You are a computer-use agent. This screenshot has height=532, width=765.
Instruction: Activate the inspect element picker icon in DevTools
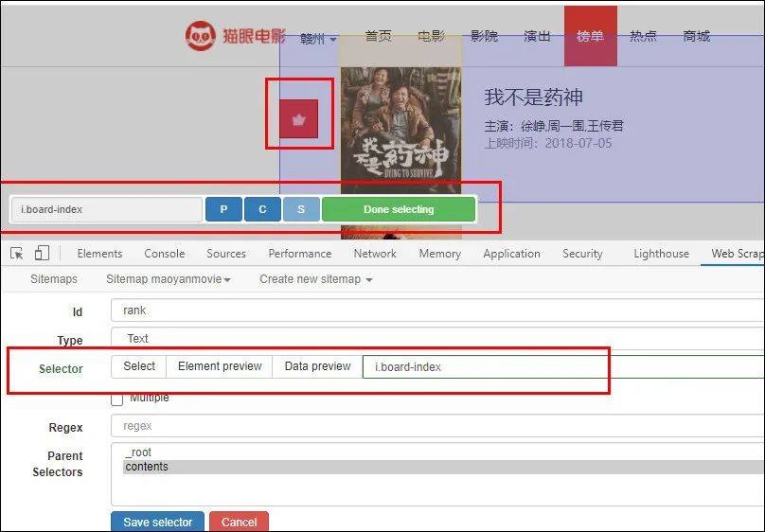click(x=17, y=254)
